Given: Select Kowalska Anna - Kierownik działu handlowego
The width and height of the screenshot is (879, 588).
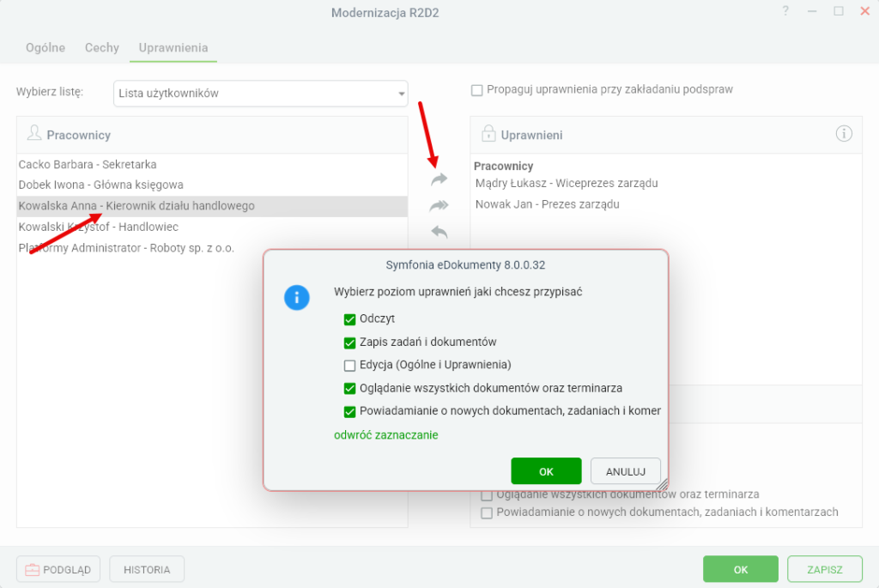Looking at the screenshot, I should [x=212, y=206].
